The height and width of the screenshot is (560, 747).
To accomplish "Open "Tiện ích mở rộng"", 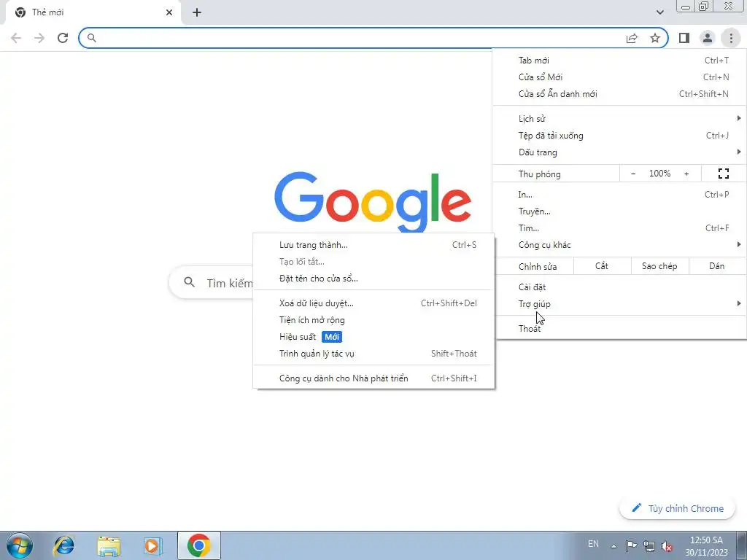I will coord(374,320).
